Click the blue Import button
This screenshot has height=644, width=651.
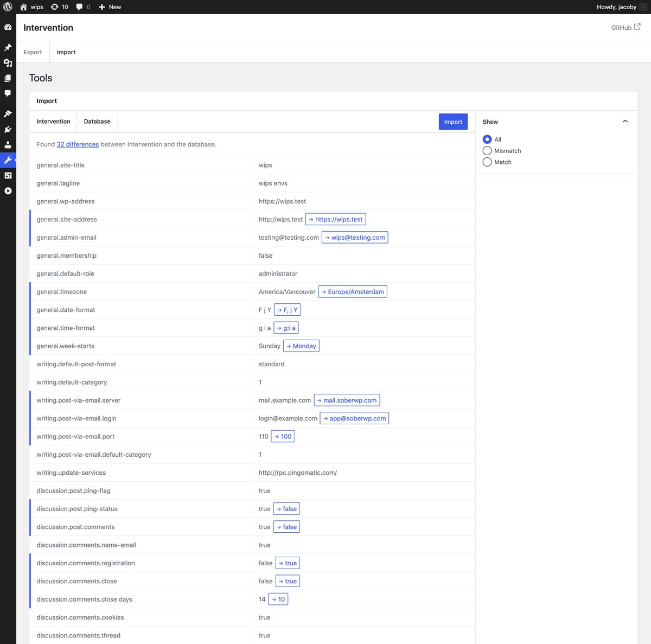tap(453, 122)
